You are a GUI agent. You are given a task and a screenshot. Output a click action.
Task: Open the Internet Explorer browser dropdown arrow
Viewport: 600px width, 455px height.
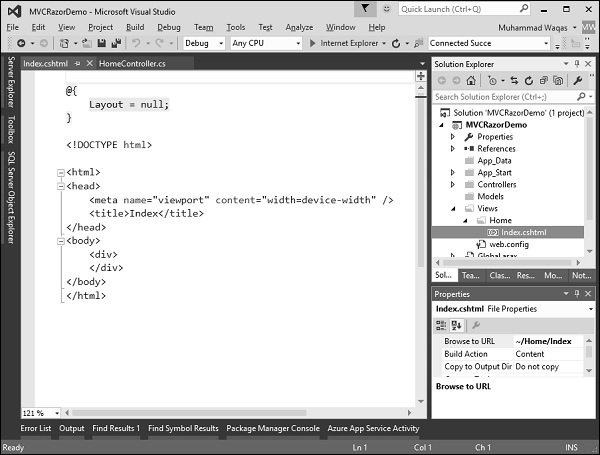pyautogui.click(x=384, y=43)
